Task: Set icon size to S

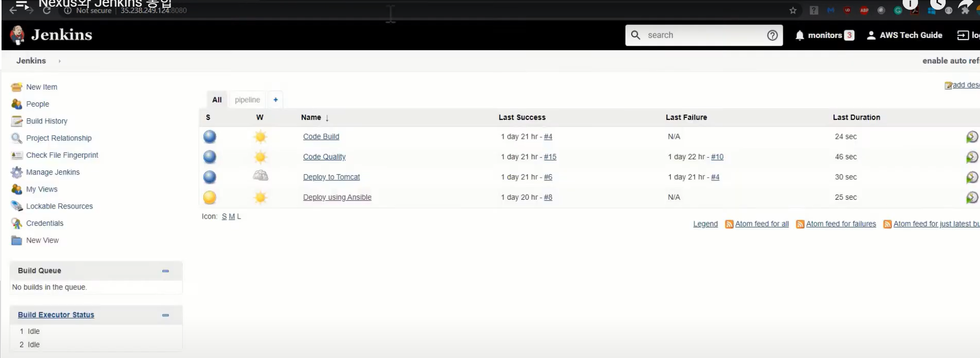Action: coord(224,217)
